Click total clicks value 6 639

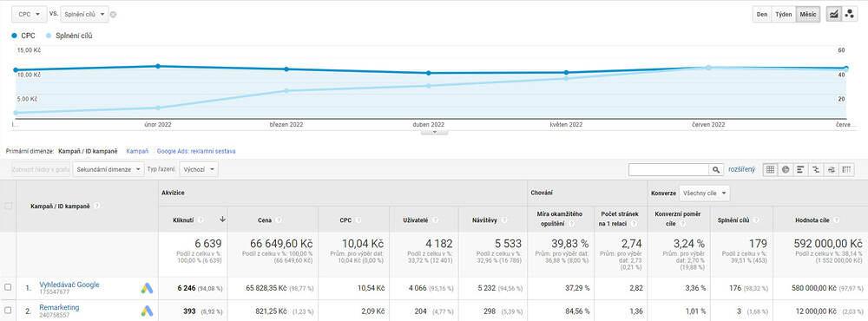click(x=207, y=244)
